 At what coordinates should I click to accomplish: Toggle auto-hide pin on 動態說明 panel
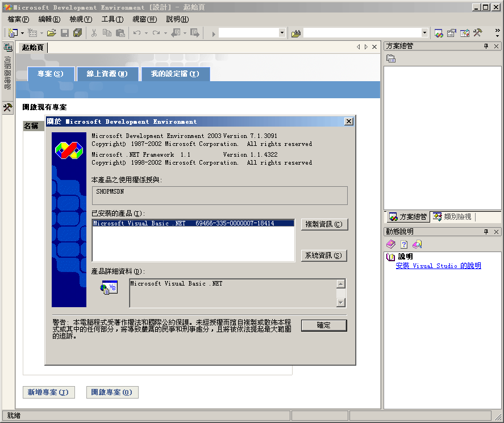coord(486,232)
